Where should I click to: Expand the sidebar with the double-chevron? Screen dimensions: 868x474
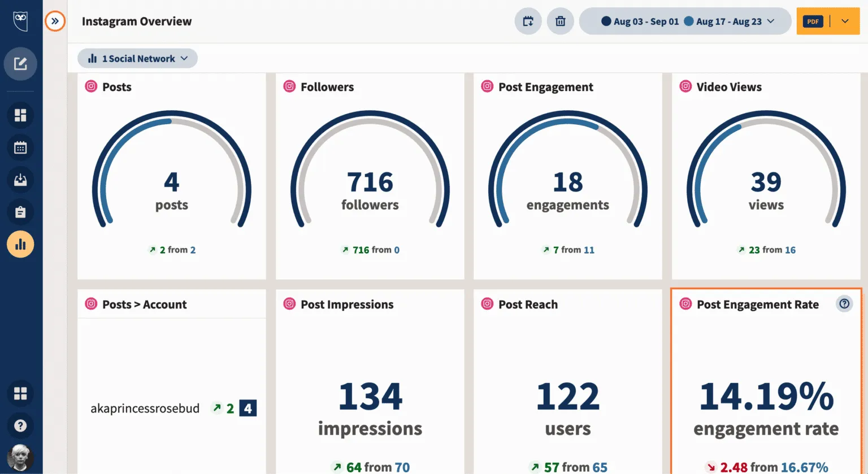55,21
